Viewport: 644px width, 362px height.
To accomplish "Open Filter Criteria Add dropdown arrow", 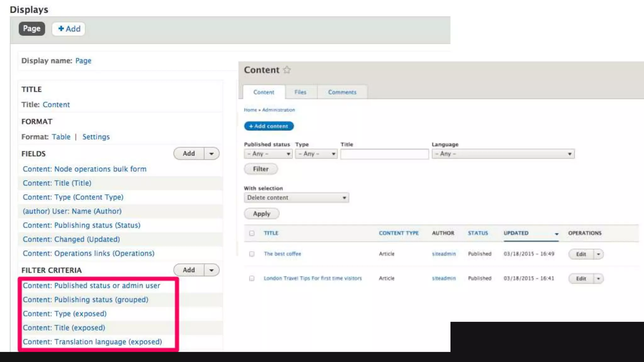I will 212,270.
